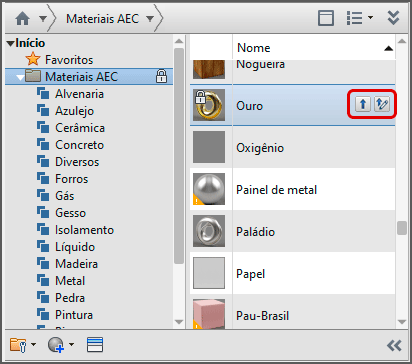Open the manage libraries folder icon

[x=18, y=345]
